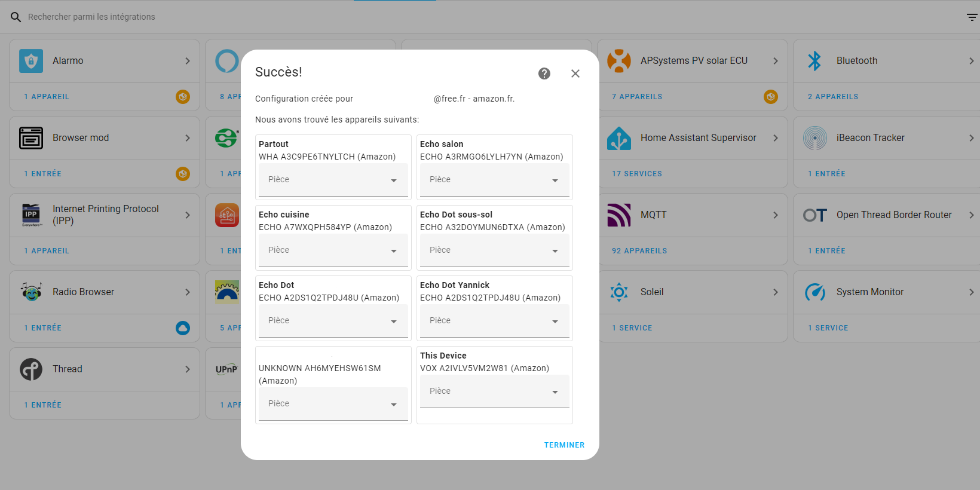Open Soleil's 1 SERVICE link

tap(632, 328)
